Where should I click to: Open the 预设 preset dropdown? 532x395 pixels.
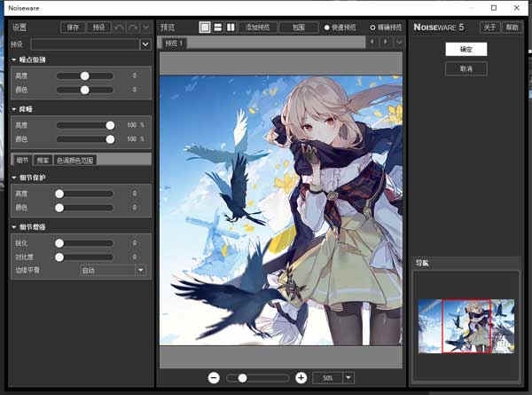pos(145,44)
